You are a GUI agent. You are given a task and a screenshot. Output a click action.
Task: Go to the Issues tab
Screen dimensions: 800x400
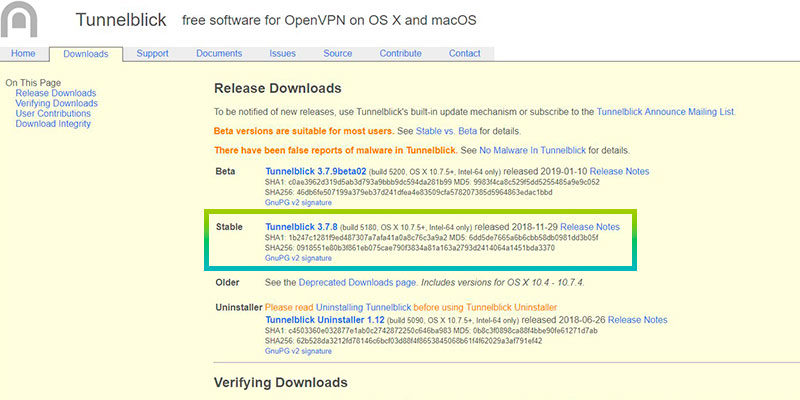tap(283, 54)
